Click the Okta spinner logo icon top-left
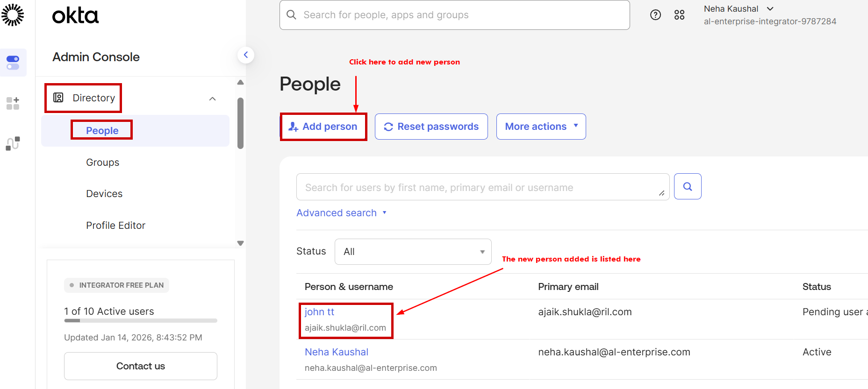Viewport: 868px width, 389px height. pyautogui.click(x=13, y=14)
